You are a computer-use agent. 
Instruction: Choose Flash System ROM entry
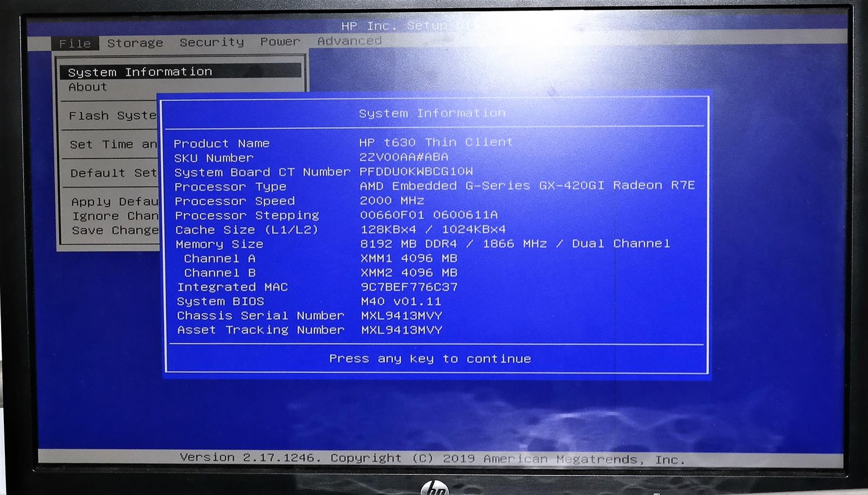coord(112,115)
